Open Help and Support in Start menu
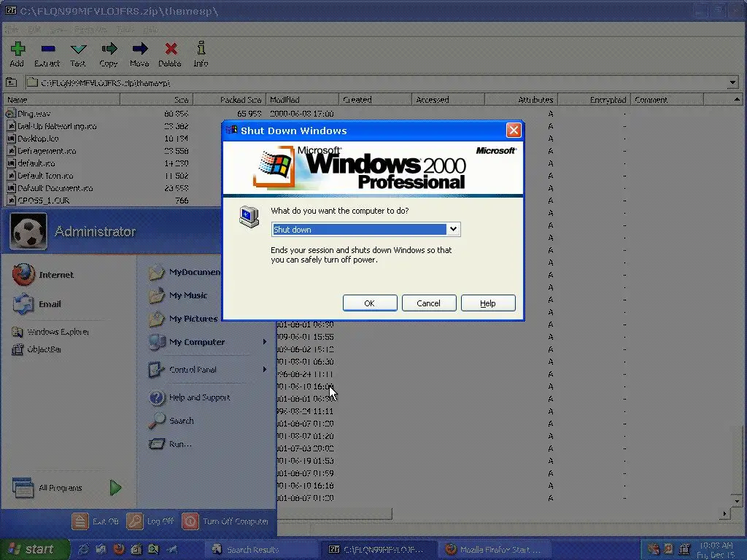This screenshot has height=560, width=747. tap(190, 397)
